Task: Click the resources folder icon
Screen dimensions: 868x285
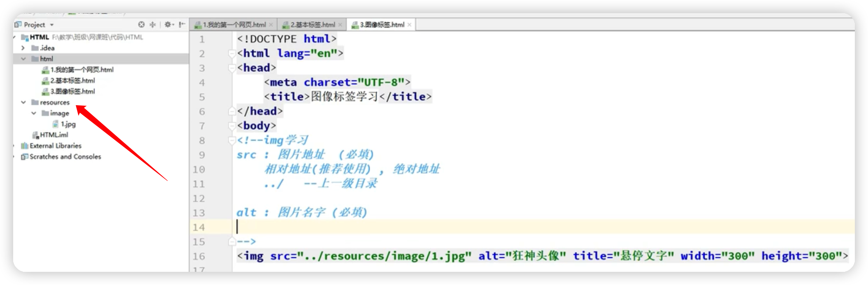Action: (x=35, y=102)
